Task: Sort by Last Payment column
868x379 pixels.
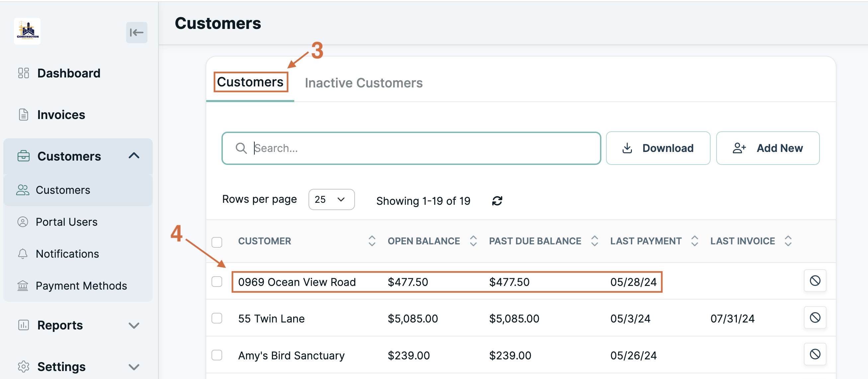Action: click(694, 241)
